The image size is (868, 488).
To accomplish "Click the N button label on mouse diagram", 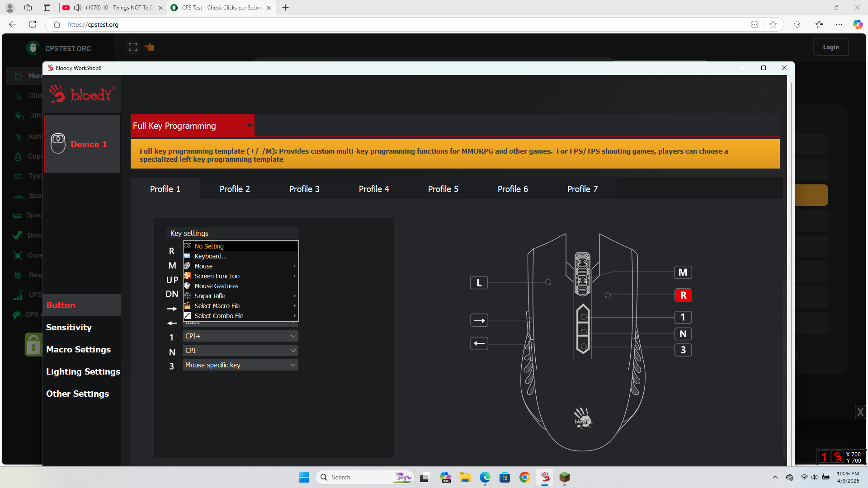I will (683, 334).
